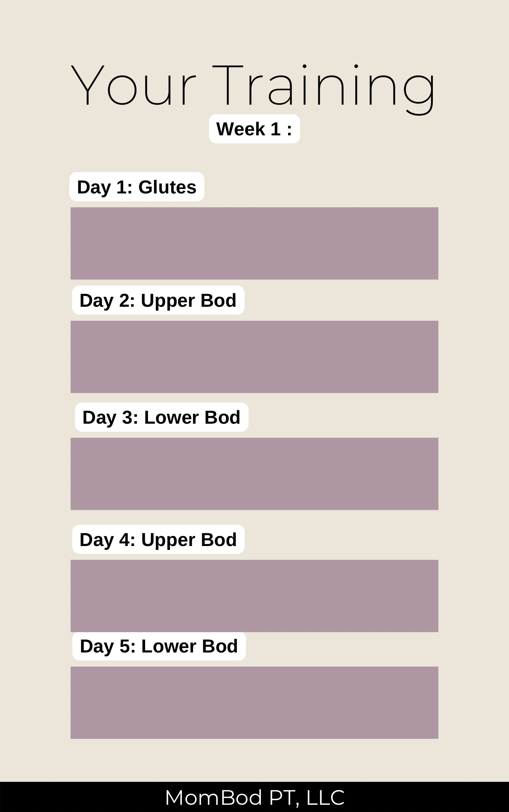Select the "Day 3: Lower Bod" label

click(x=162, y=417)
